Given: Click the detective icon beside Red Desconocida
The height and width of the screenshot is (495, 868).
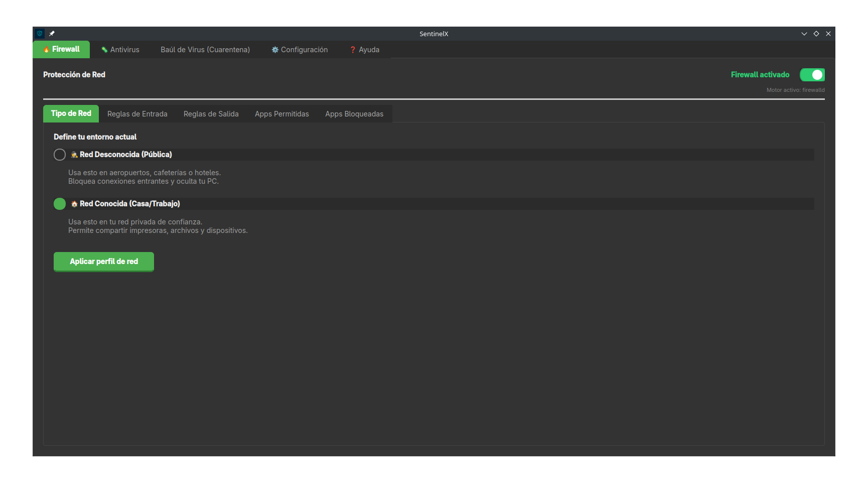Looking at the screenshot, I should click(x=74, y=155).
